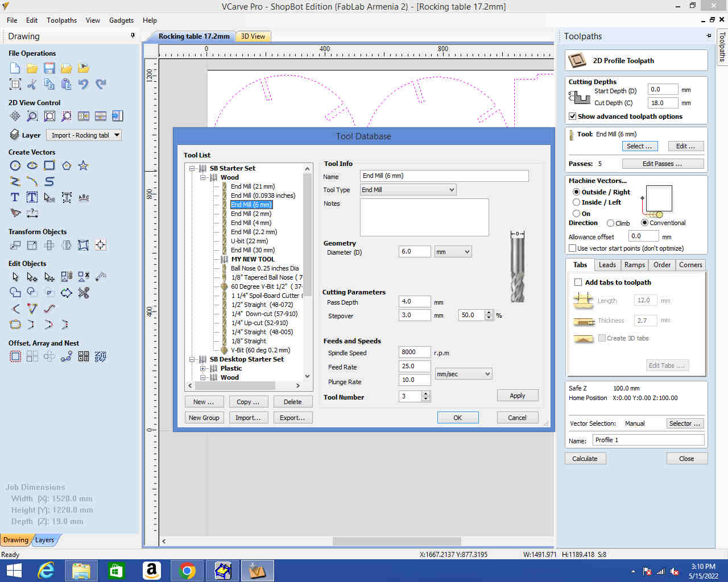This screenshot has height=582, width=728.
Task: Click the Edit Passes button
Action: point(663,164)
